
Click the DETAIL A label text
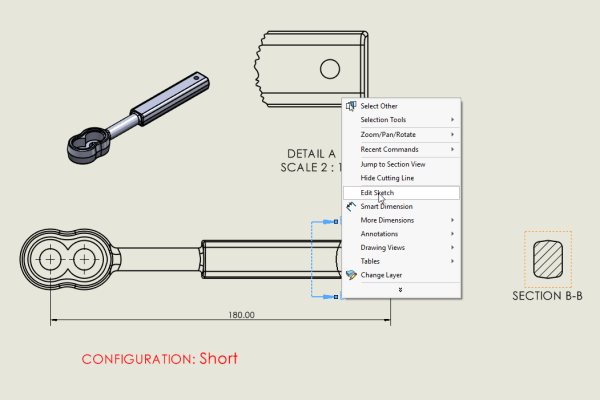[x=311, y=153]
